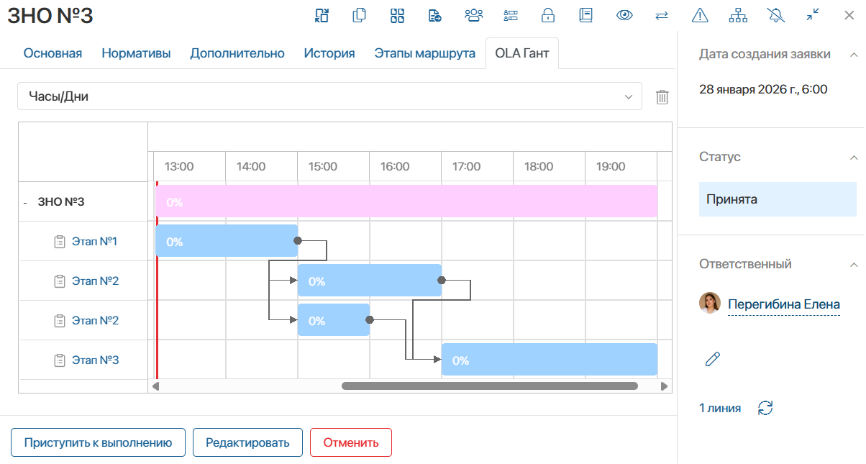Toggle the crossed bell notifications icon
This screenshot has width=866, height=464.
[x=776, y=15]
